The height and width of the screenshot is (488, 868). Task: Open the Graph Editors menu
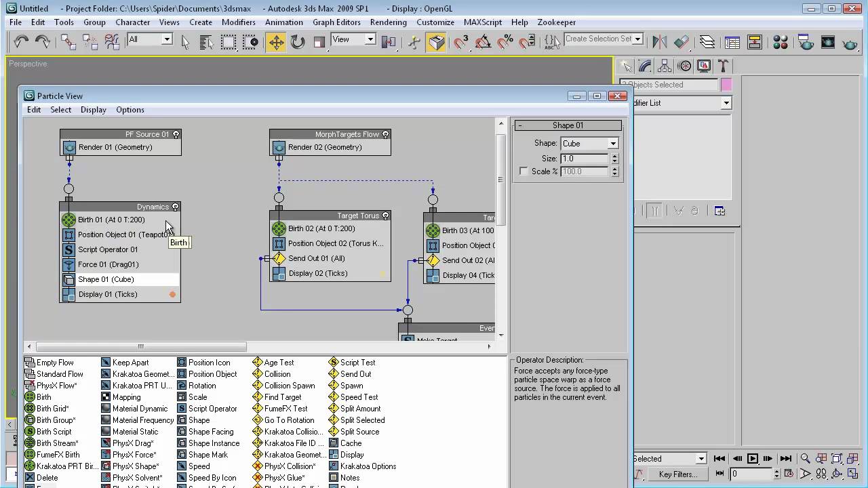[336, 22]
